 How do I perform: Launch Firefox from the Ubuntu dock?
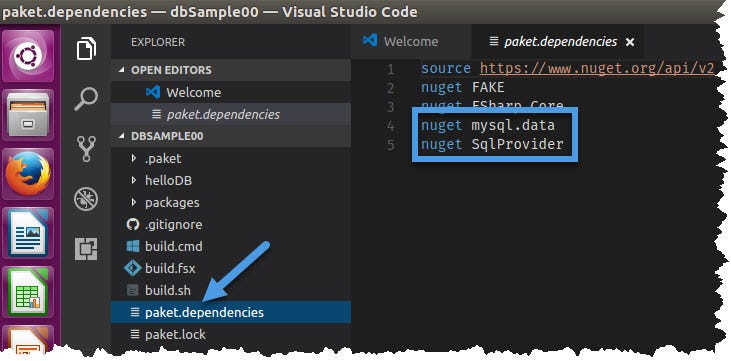(28, 174)
